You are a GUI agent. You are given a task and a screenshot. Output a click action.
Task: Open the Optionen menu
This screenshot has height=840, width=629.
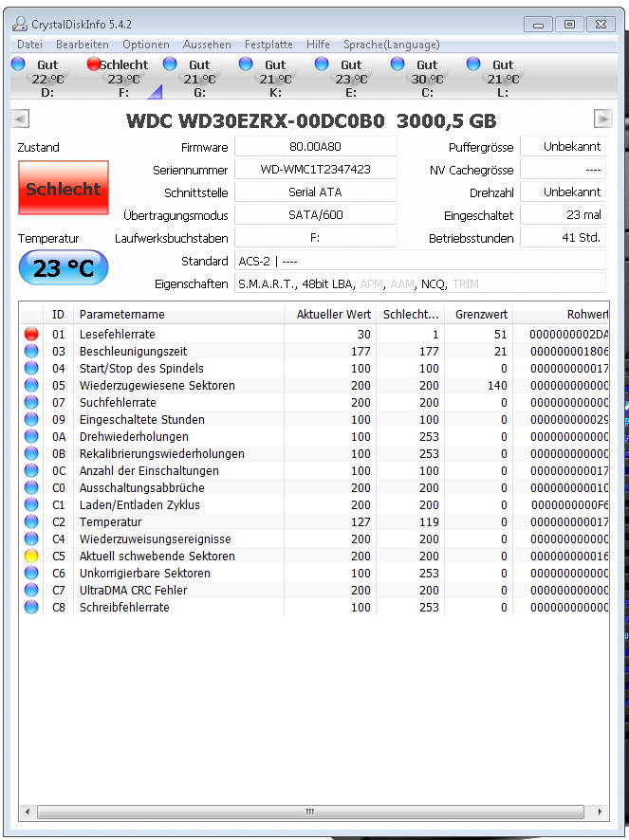146,45
